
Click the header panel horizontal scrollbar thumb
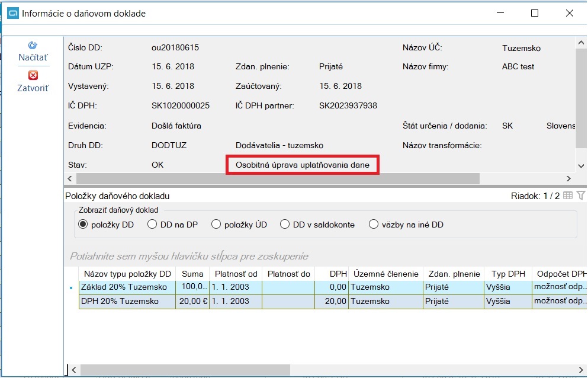coord(278,179)
